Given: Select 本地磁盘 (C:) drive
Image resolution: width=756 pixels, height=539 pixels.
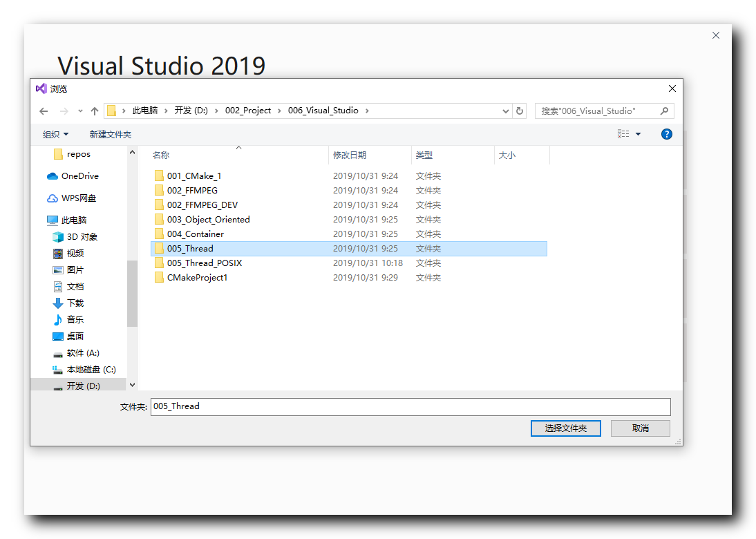Looking at the screenshot, I should coord(84,370).
